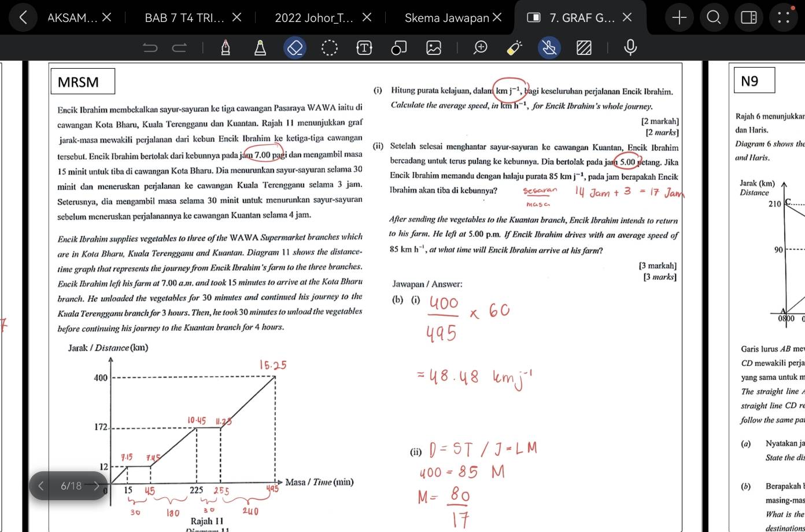Toggle the eraser tool
This screenshot has width=805, height=532.
(x=295, y=48)
